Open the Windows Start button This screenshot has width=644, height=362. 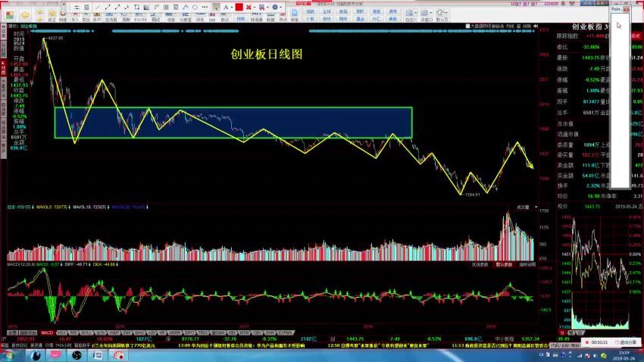(x=8, y=355)
